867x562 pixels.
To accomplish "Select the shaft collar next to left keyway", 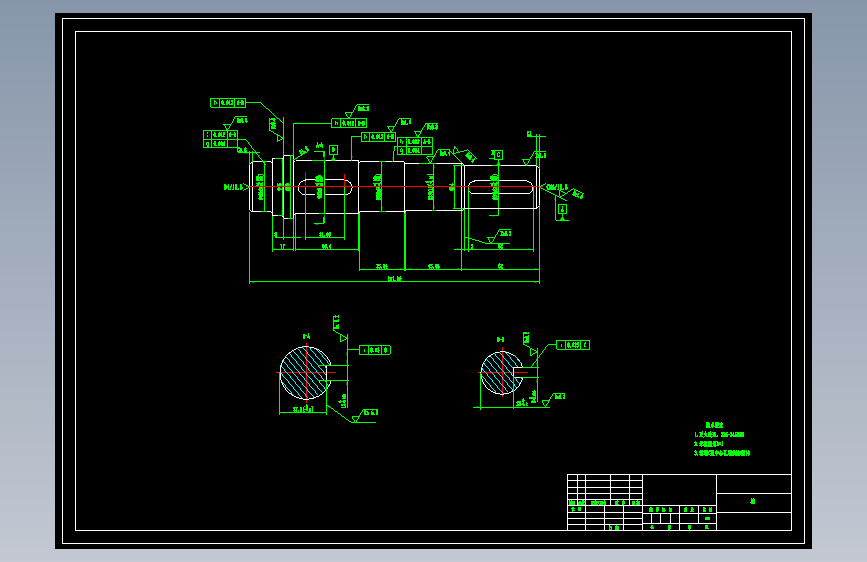I will [x=288, y=187].
